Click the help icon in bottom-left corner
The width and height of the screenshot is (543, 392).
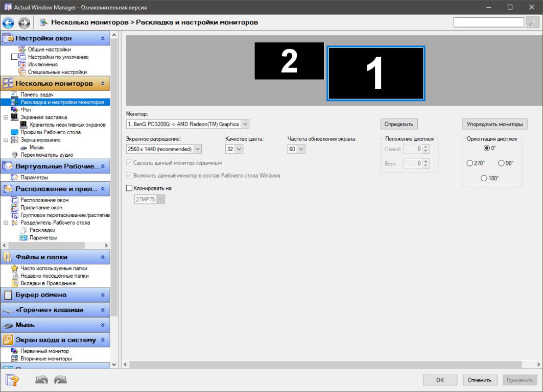pos(12,380)
